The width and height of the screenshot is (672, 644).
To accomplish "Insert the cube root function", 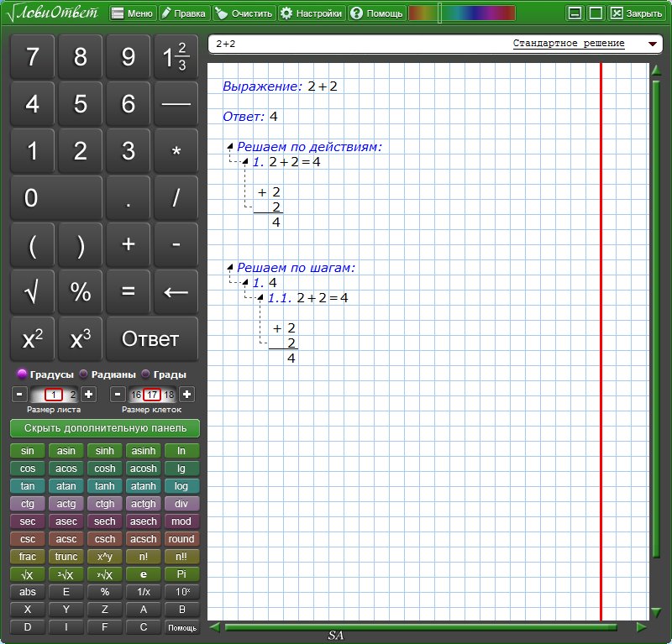I will (66, 574).
